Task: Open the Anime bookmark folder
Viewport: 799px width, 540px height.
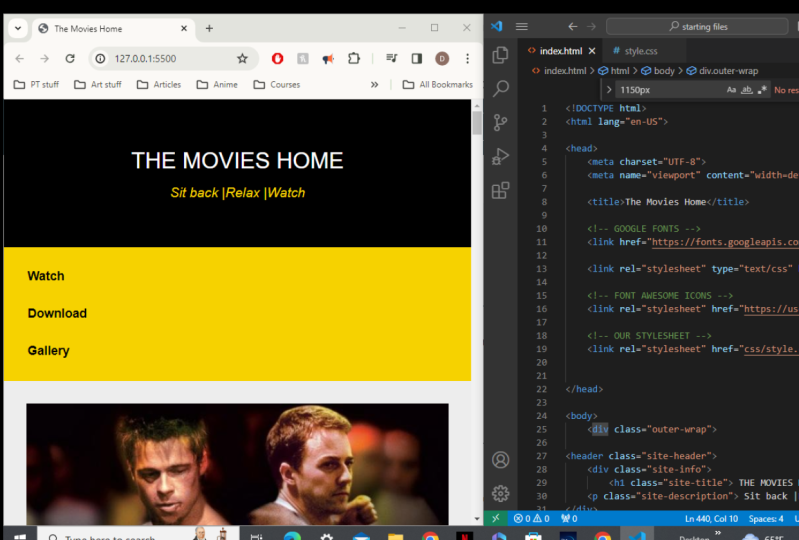Action: 218,85
